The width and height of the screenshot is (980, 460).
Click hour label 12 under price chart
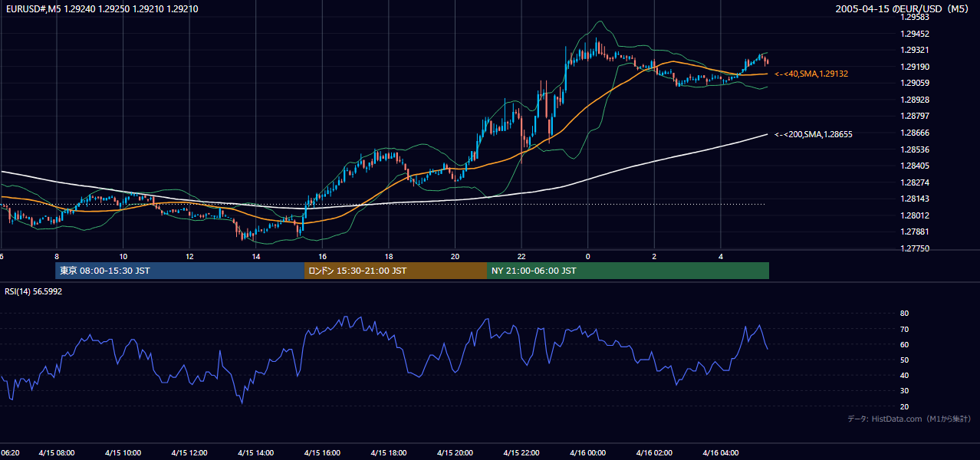189,256
